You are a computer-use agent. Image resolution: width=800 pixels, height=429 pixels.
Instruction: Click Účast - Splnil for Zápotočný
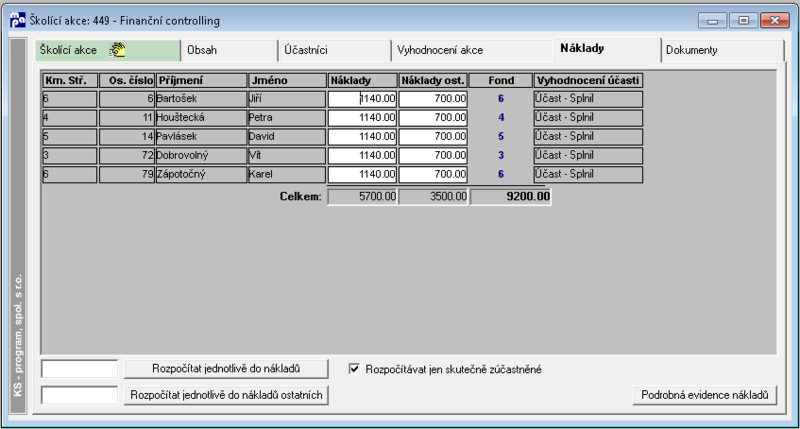pos(588,174)
